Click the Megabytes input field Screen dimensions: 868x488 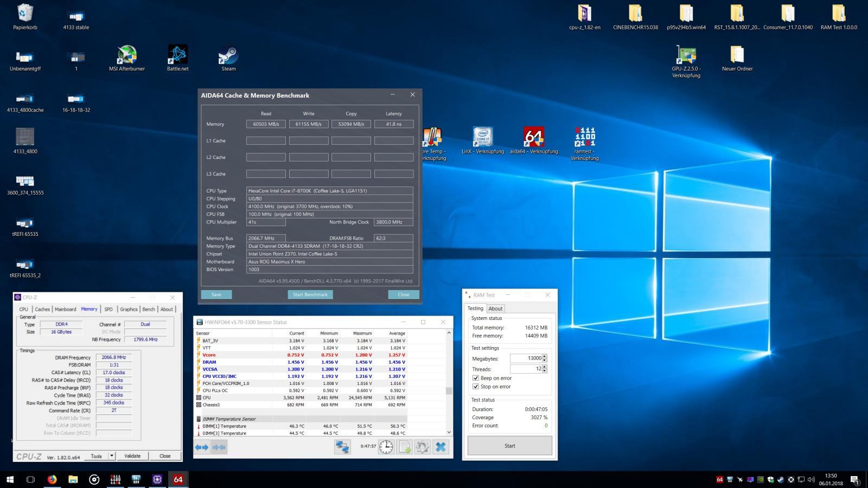tap(525, 358)
